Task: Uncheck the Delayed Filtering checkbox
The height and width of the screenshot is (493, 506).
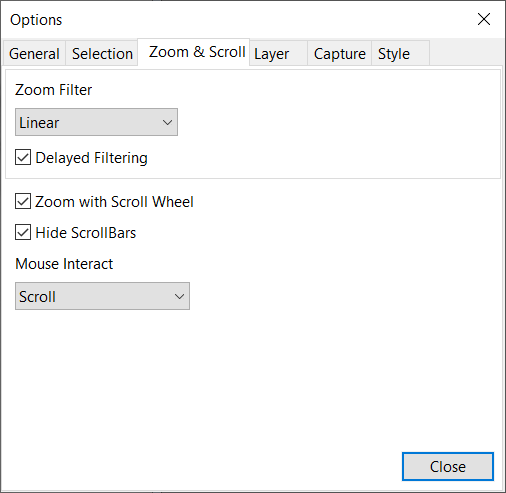Action: tap(23, 157)
